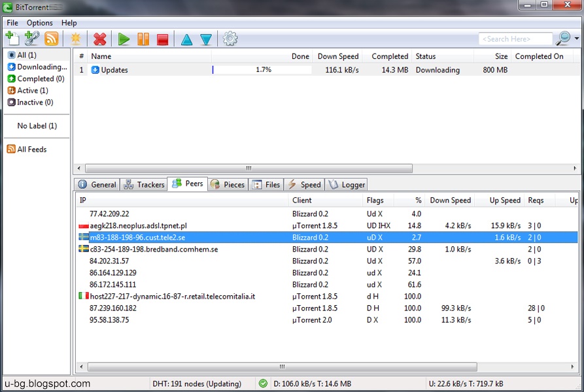Select Downloading category in sidebar

tap(38, 67)
